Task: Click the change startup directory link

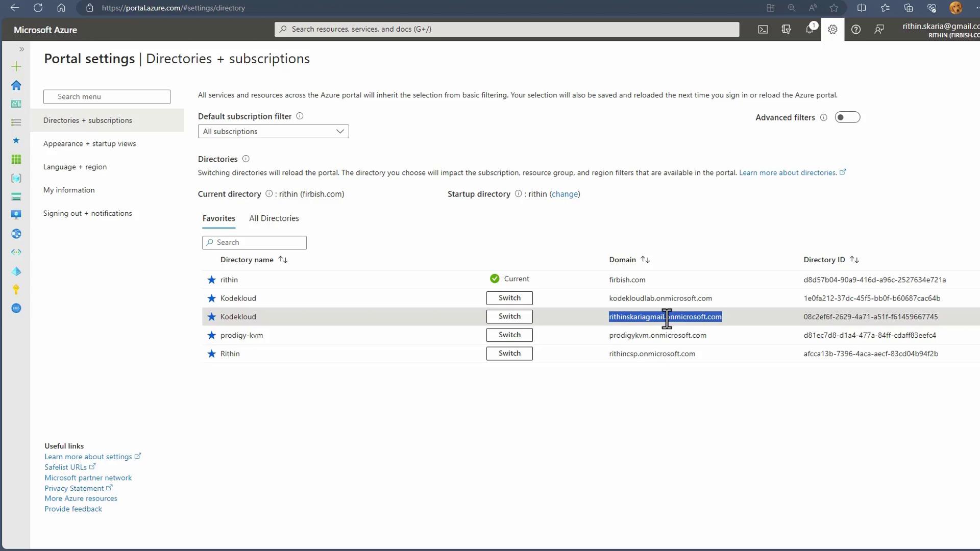Action: tap(565, 194)
